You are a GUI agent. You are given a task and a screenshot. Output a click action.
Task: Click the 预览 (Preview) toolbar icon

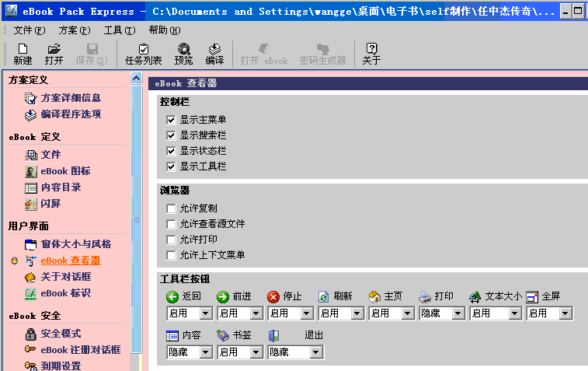[x=184, y=49]
